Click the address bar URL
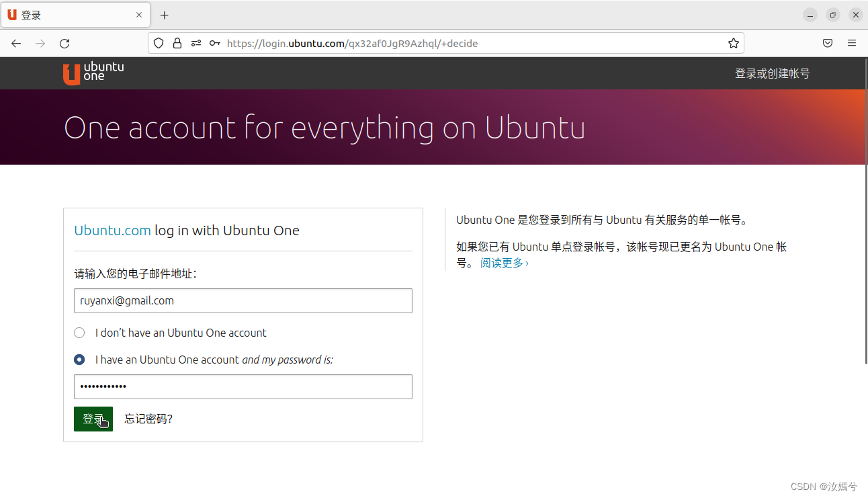This screenshot has width=868, height=498. click(x=352, y=43)
